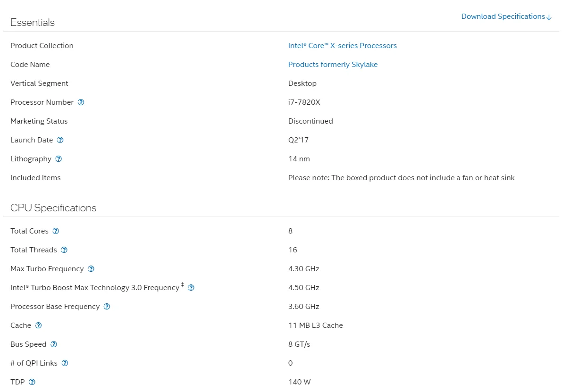Click the Total Threads info icon

(x=64, y=250)
